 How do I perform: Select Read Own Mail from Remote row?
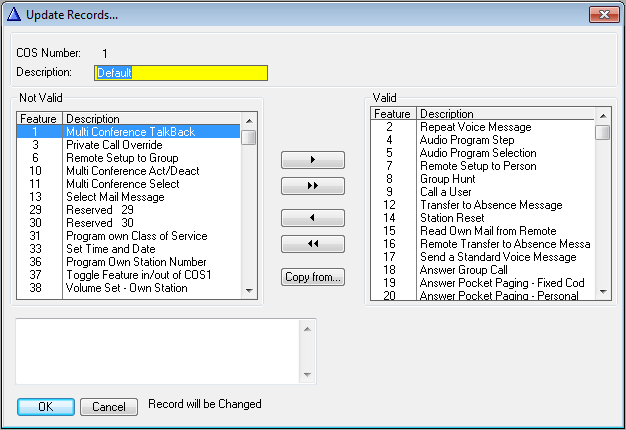tap(483, 231)
